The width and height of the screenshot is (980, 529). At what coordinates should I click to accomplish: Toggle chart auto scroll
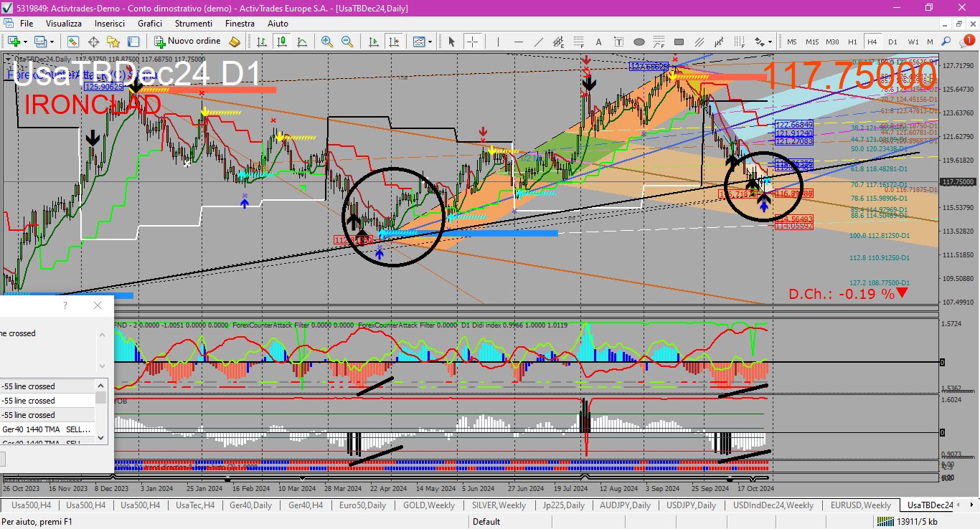tap(373, 42)
